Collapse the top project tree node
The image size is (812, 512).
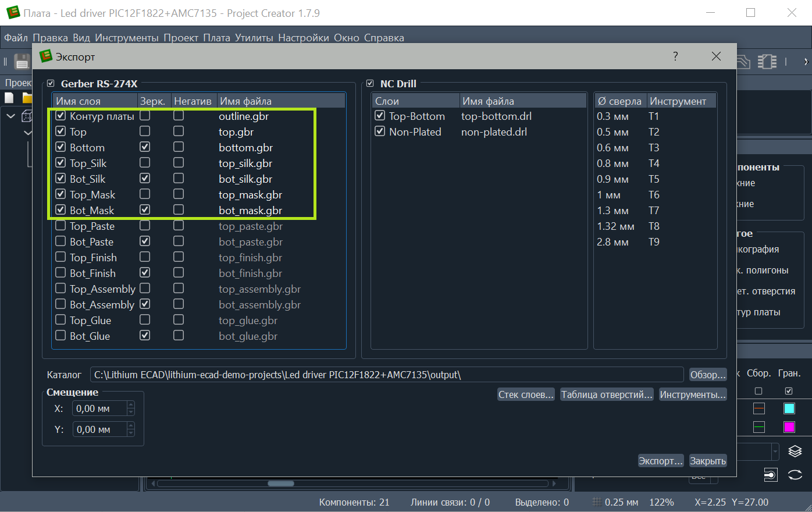pyautogui.click(x=10, y=116)
